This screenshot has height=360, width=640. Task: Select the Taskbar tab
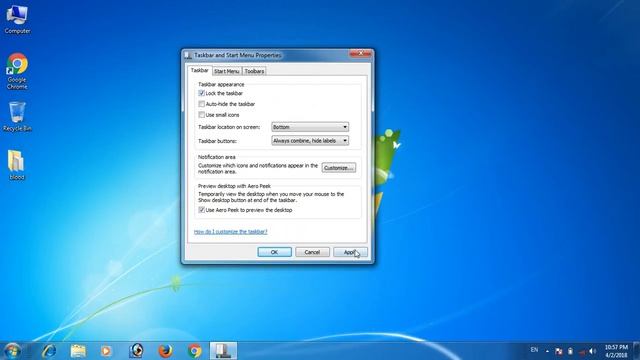[200, 71]
